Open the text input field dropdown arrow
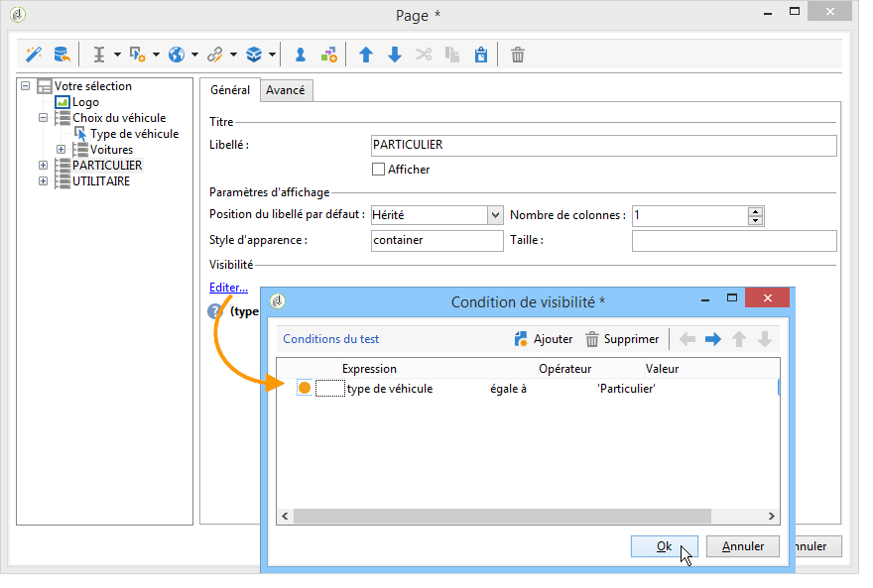Image resolution: width=873 pixels, height=588 pixels. (117, 55)
